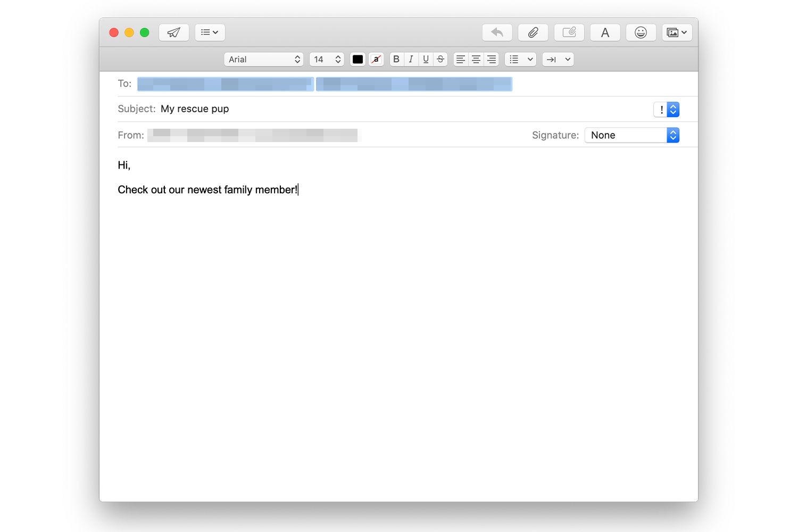The width and height of the screenshot is (798, 532).
Task: Click into the Subject field 'My rescue pup'
Action: [x=195, y=109]
